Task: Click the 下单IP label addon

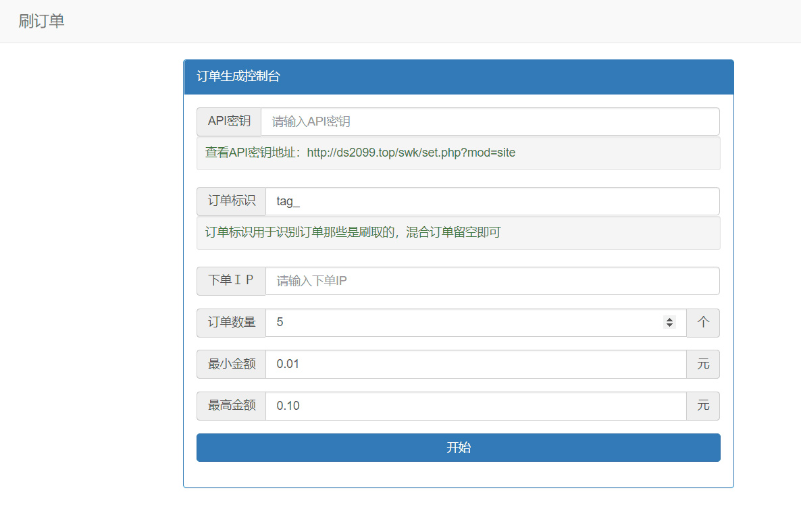Action: pos(231,281)
